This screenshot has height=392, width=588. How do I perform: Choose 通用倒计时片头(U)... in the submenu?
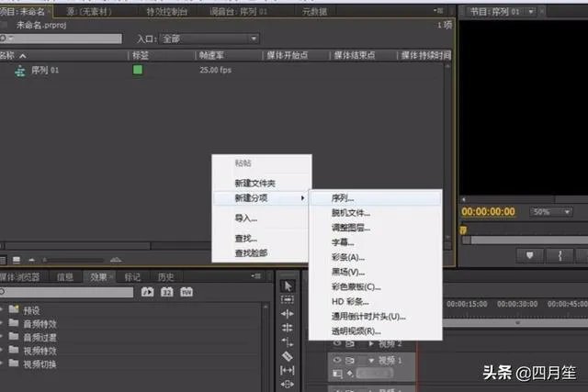376,317
